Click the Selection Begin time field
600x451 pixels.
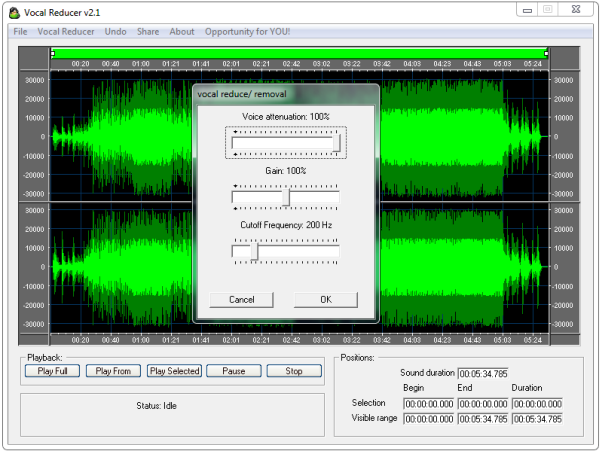tap(428, 403)
